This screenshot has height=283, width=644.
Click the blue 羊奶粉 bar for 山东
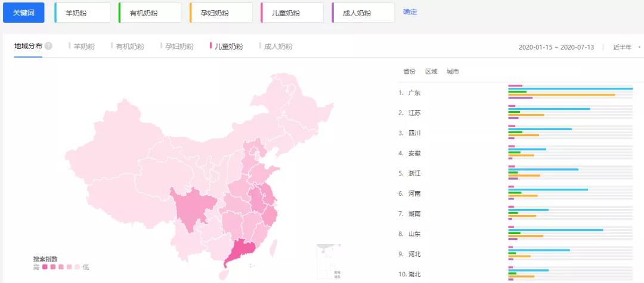556,230
